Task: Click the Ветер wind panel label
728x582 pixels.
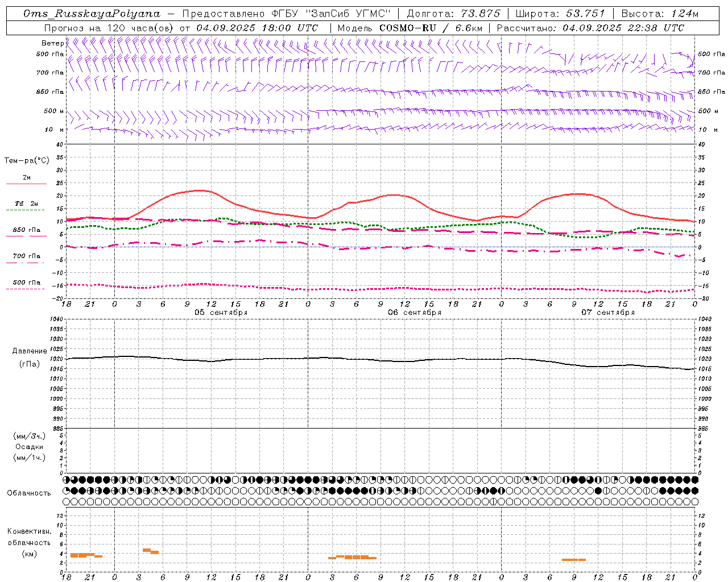Action: 52,43
